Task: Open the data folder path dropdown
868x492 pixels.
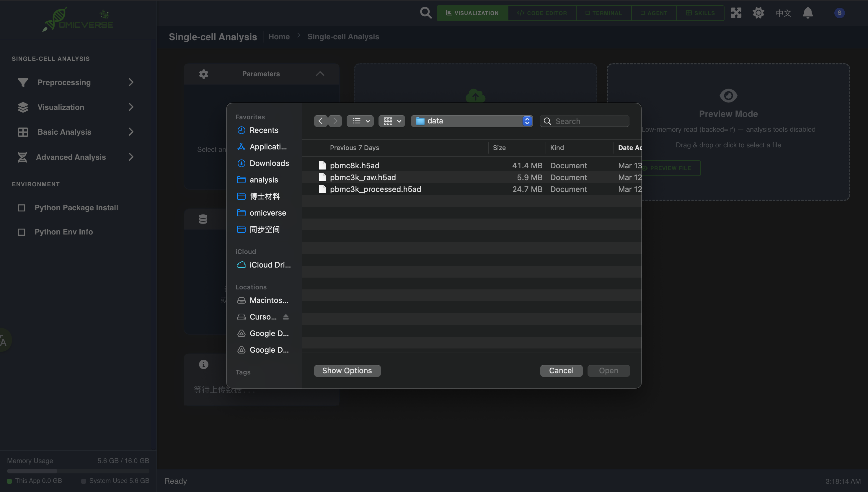Action: pos(527,120)
